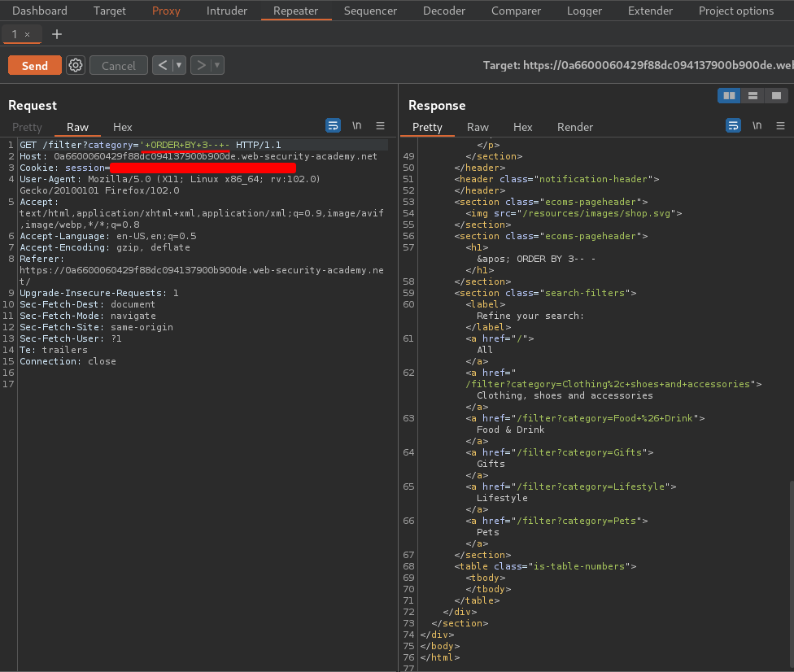Click the Food & Drink response text

(510, 430)
